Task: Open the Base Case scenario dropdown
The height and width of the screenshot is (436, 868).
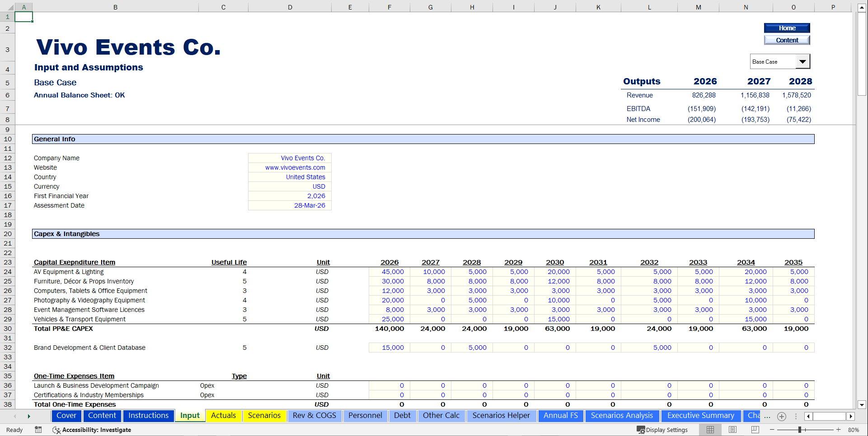Action: coord(803,61)
